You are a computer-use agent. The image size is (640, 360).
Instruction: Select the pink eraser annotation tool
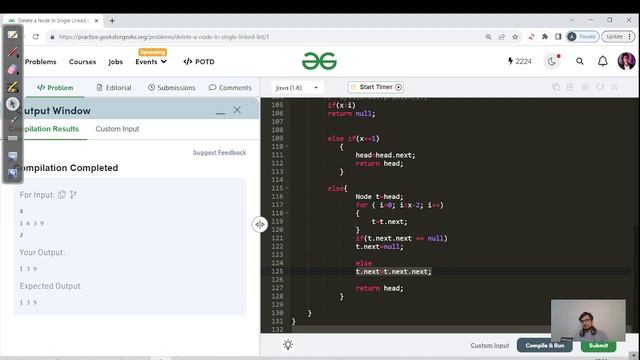(13, 69)
